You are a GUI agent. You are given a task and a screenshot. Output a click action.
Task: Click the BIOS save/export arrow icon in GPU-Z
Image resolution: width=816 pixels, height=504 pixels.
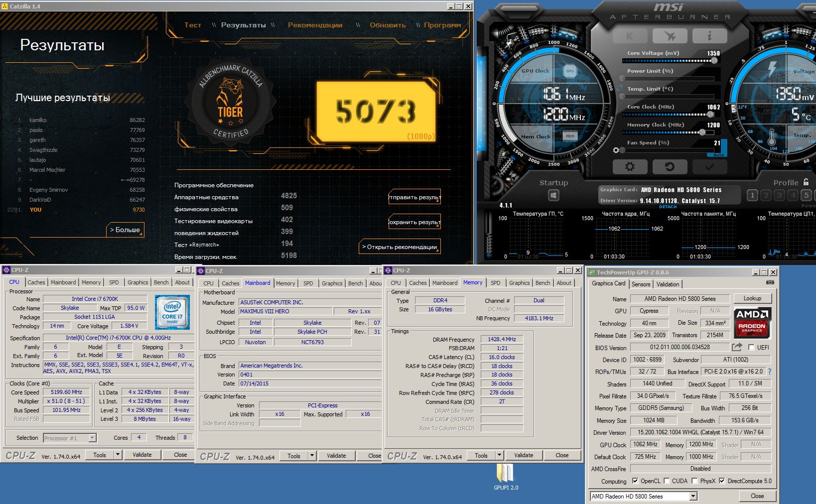click(x=737, y=347)
